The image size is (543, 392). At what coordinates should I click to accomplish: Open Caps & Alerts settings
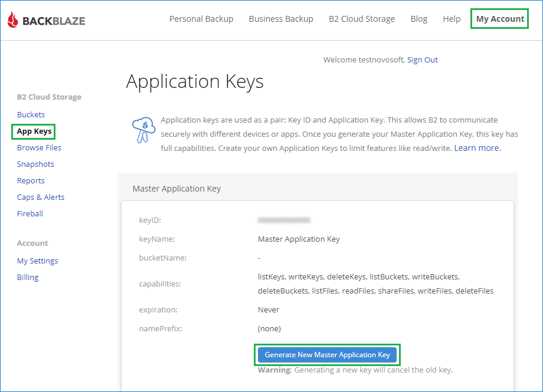[x=40, y=197]
